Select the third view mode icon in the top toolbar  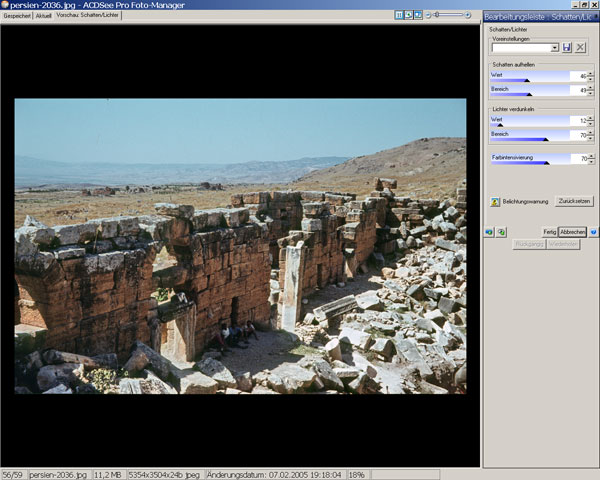(x=418, y=15)
